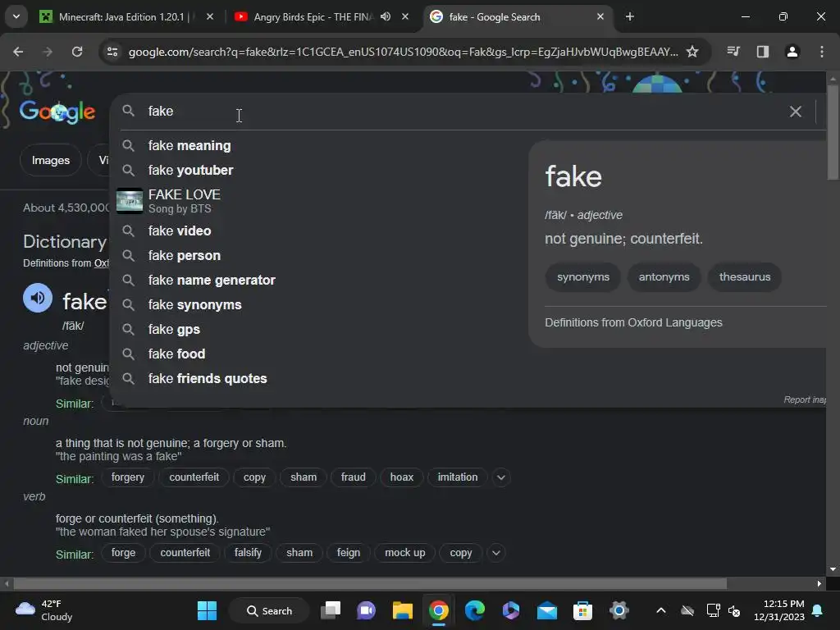Open the Mail app from the taskbar

[547, 610]
